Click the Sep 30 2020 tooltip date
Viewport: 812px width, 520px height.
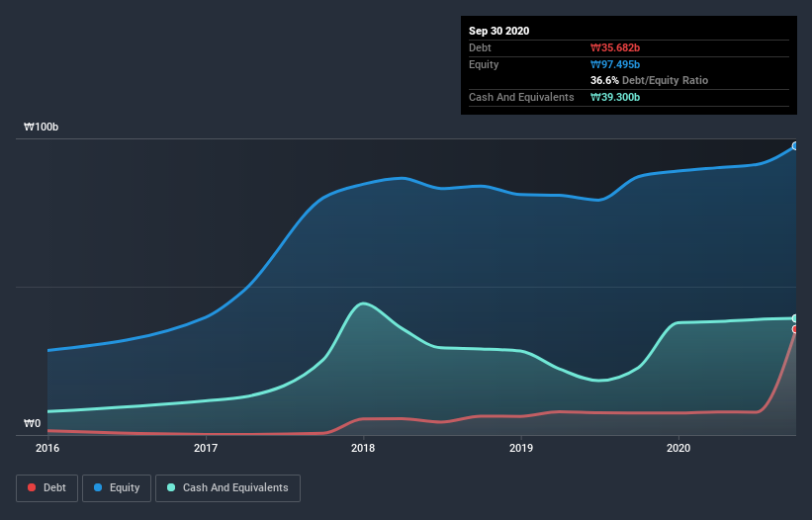[x=499, y=31]
